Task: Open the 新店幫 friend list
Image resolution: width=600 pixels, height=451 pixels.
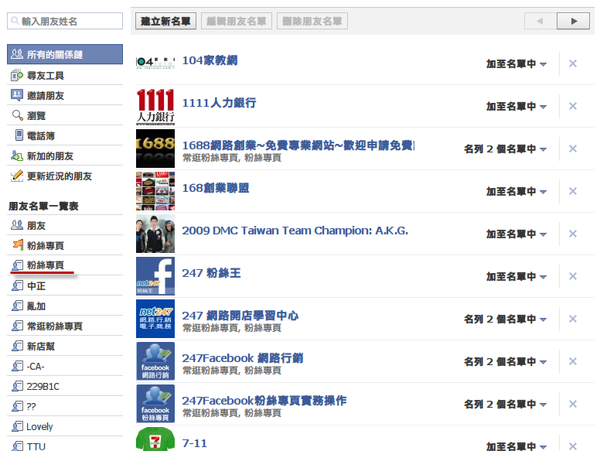Action: (x=65, y=346)
